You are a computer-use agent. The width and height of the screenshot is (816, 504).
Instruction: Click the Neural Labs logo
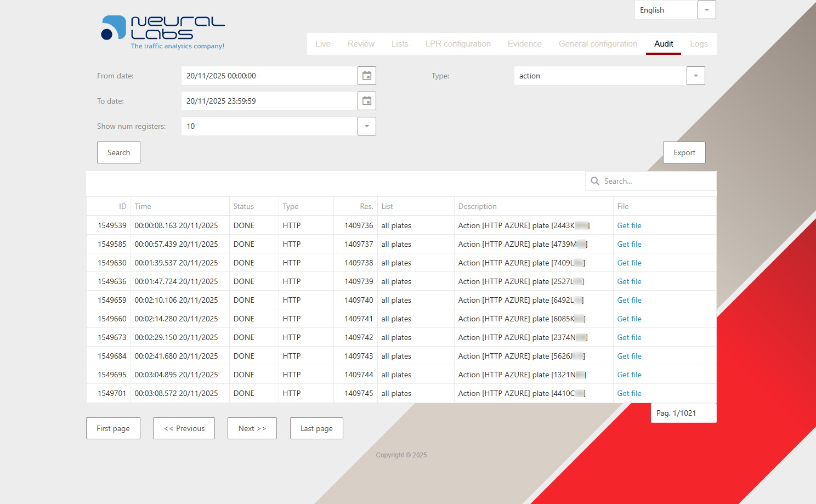[x=163, y=33]
